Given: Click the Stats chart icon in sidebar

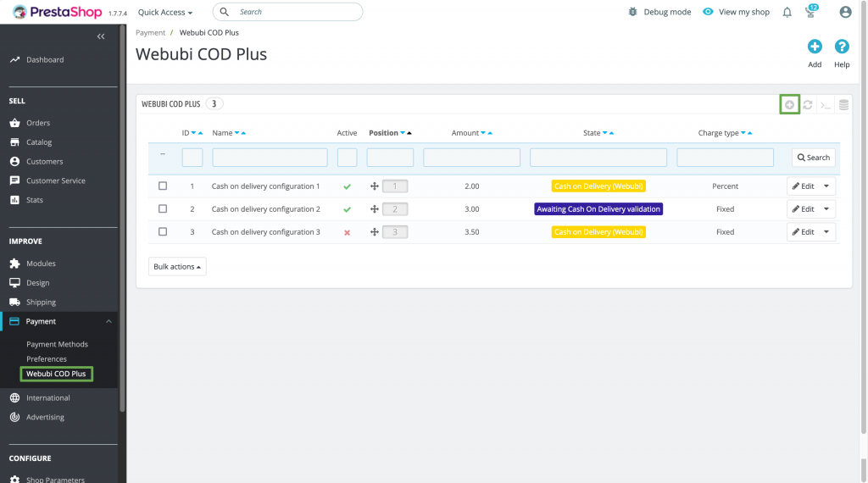Looking at the screenshot, I should coord(15,200).
